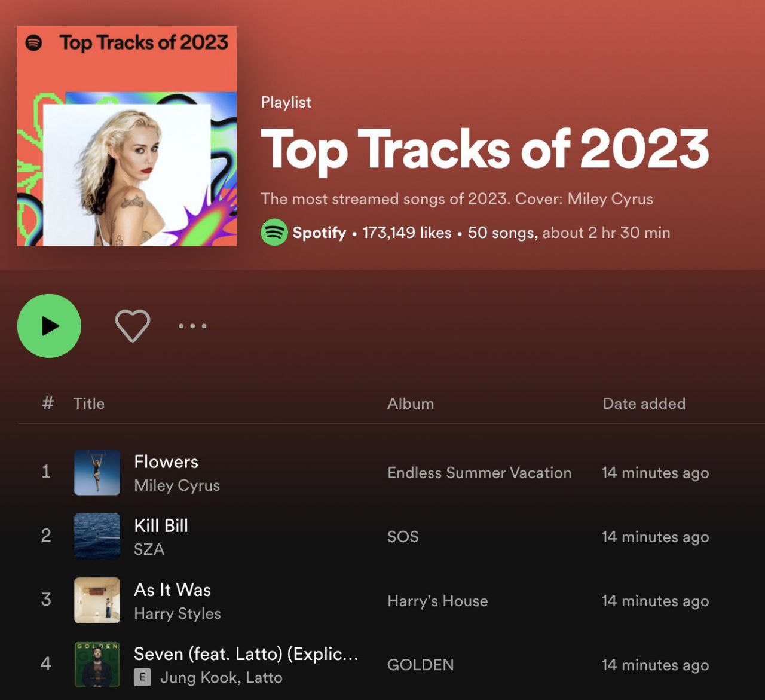Sort by the Date added column header
The width and height of the screenshot is (765, 700).
pyautogui.click(x=644, y=404)
